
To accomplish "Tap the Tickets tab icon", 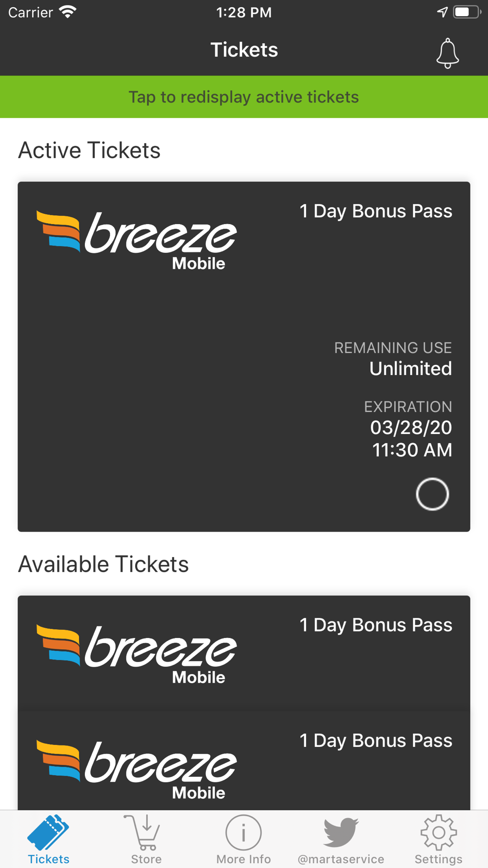I will (48, 832).
